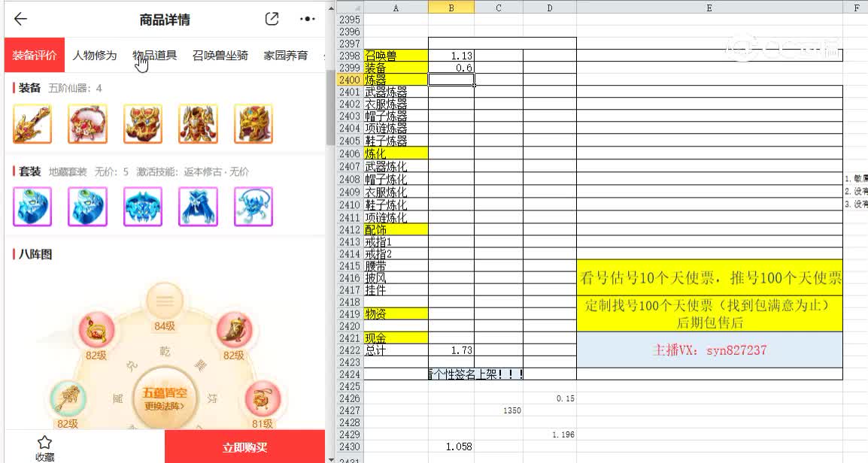
Task: Click spreadsheet scroll-up arrow
Action: pyautogui.click(x=331, y=8)
